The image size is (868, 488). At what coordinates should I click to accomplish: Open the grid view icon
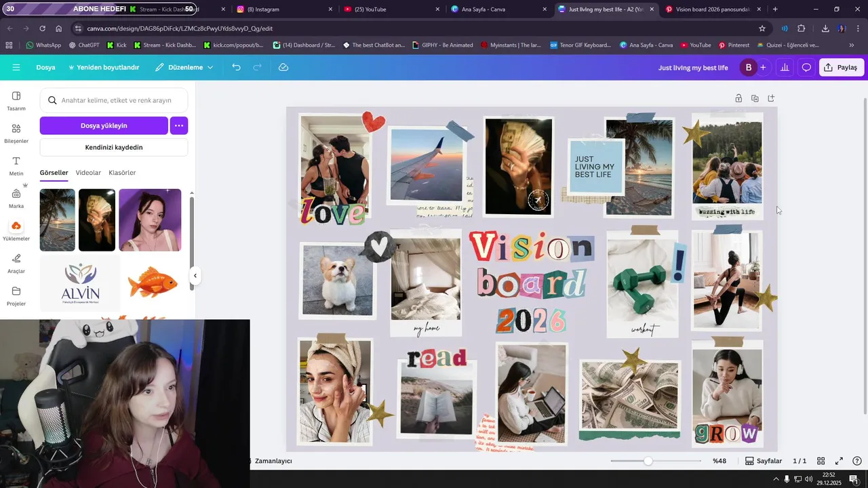[x=821, y=461]
